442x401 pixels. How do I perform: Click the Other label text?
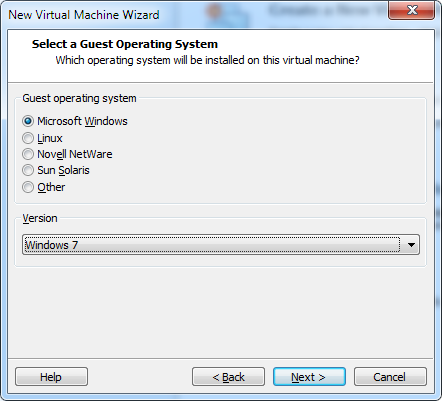pos(51,187)
